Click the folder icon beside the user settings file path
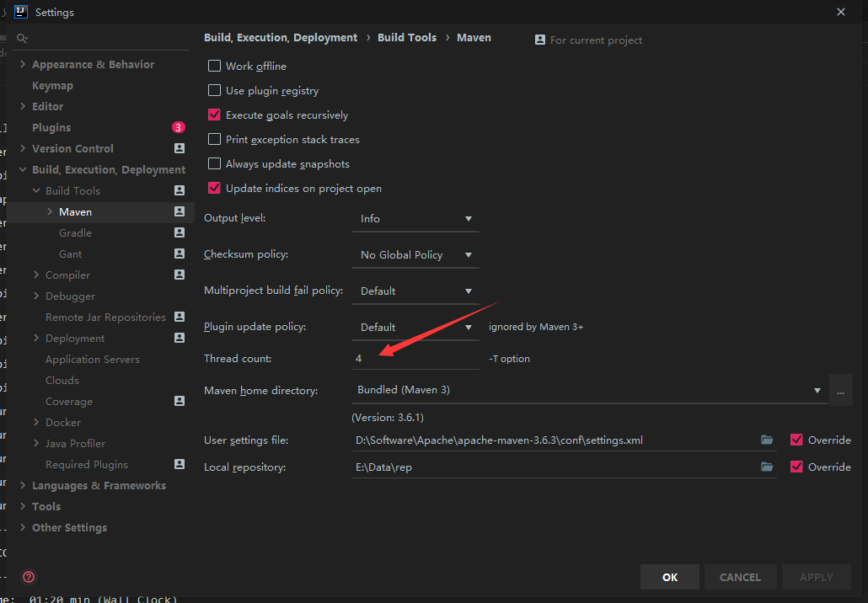The image size is (868, 603). [x=767, y=440]
